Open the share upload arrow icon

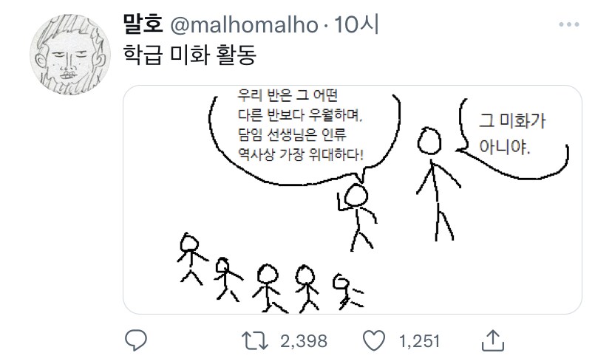point(494,340)
